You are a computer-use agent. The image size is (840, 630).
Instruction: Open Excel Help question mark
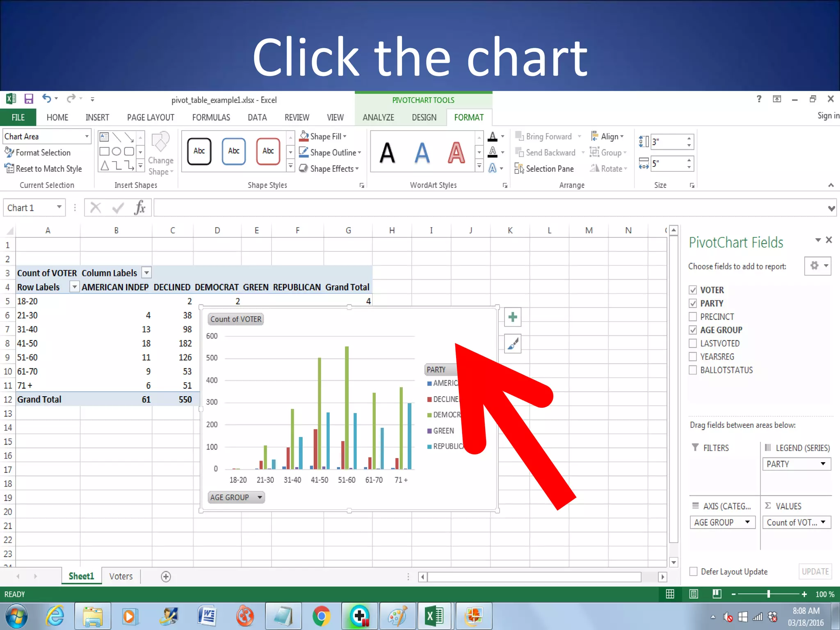pos(759,99)
